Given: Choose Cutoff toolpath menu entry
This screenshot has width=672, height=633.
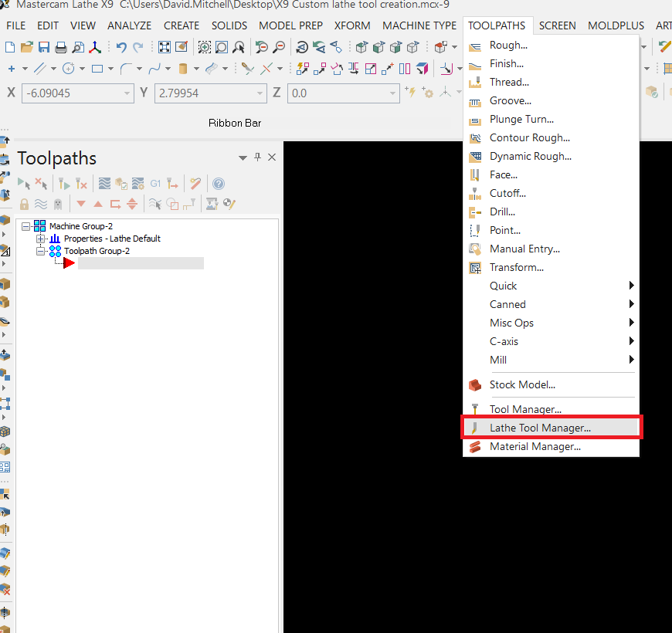Looking at the screenshot, I should pyautogui.click(x=551, y=193).
